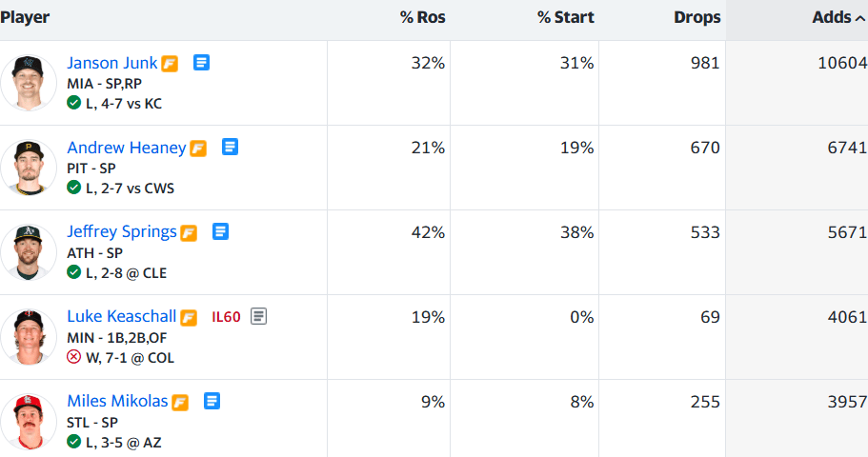This screenshot has width=868, height=457.
Task: Click green check status for Janson Junk
Action: point(73,103)
